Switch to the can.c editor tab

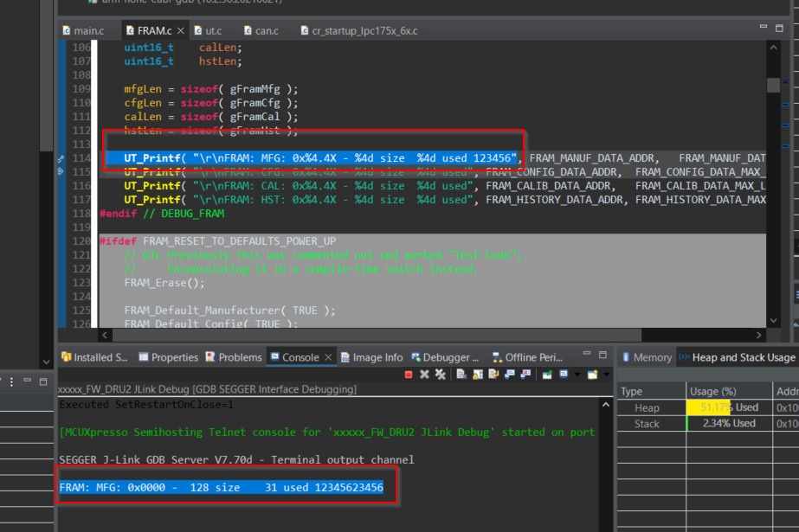(x=264, y=29)
